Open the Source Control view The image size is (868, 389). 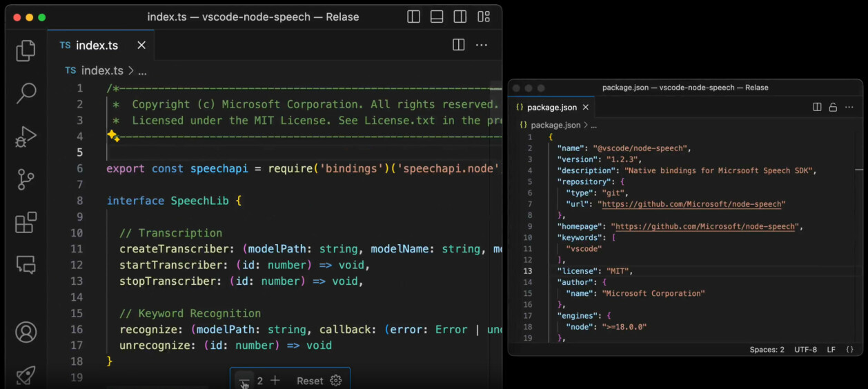(26, 179)
